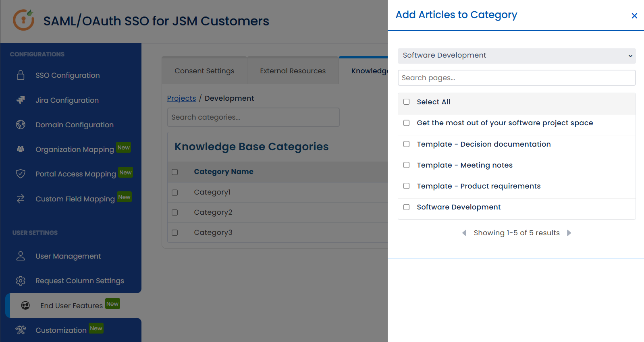Click the Custom Field Mapping arrows icon
The width and height of the screenshot is (644, 342).
pyautogui.click(x=21, y=199)
